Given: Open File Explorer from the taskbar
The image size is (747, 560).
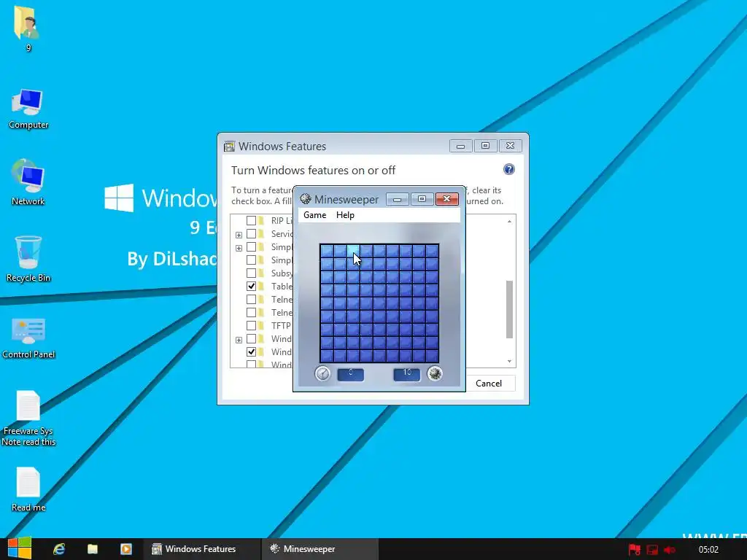Looking at the screenshot, I should 93,549.
